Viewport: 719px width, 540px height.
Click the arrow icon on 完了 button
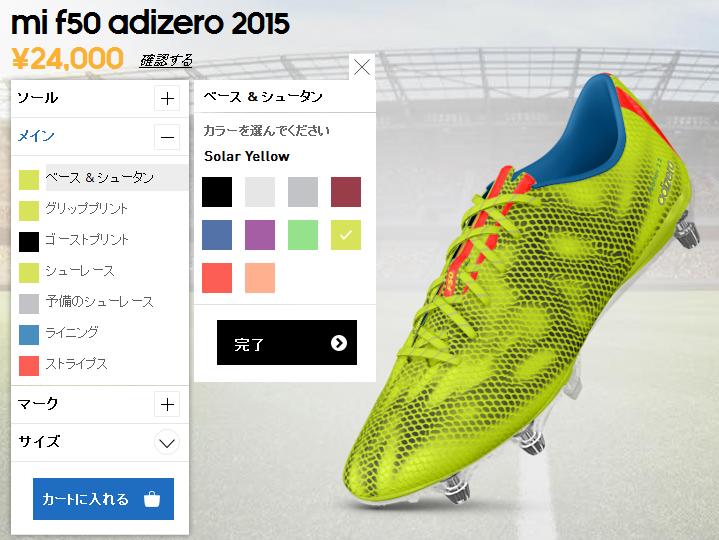click(x=339, y=343)
